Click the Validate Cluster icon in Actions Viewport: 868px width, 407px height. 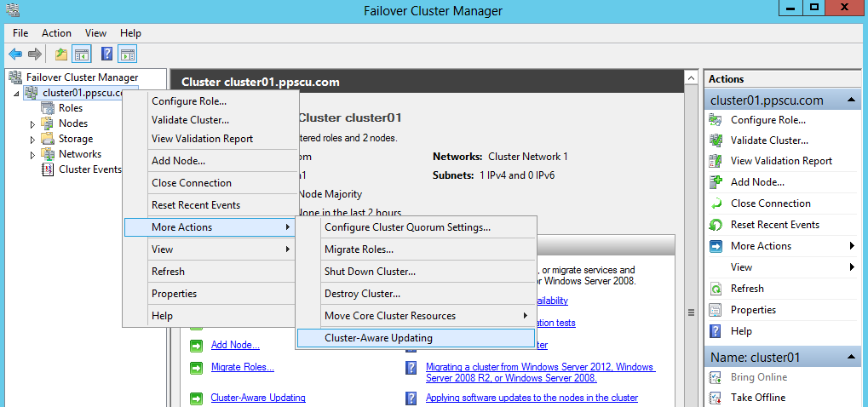(716, 140)
